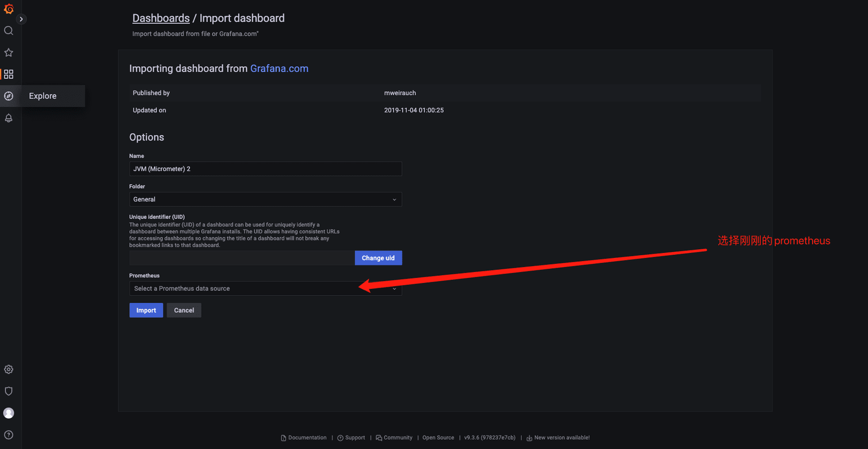
Task: Open the Grafana.com link in heading
Action: [x=279, y=68]
